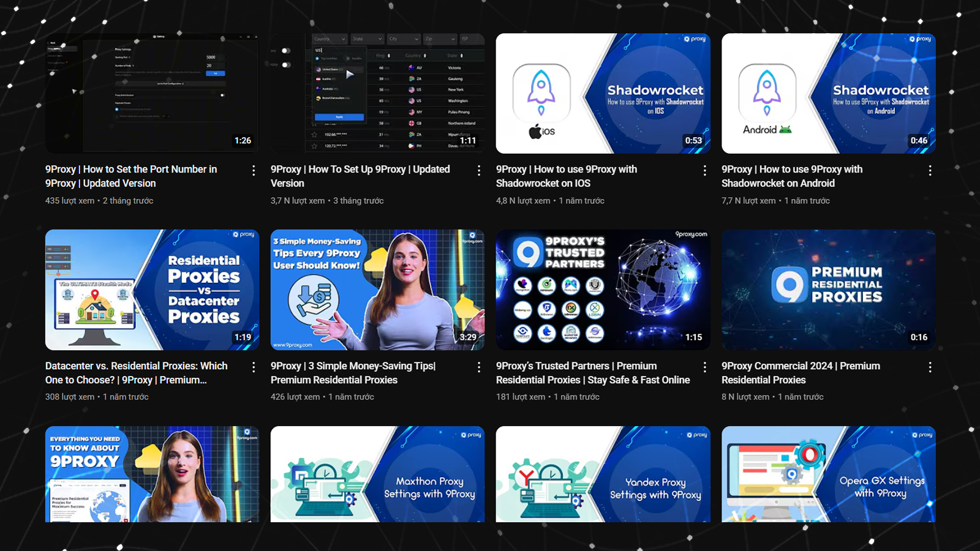
Task: Open the Opera GX Settings video thumbnail
Action: click(x=828, y=474)
